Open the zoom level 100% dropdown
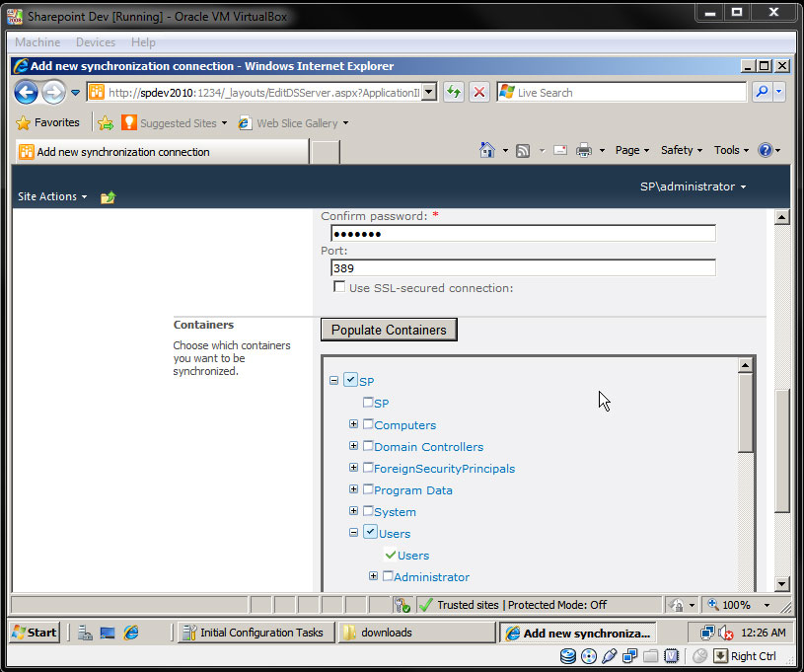This screenshot has height=672, width=804. [x=767, y=605]
